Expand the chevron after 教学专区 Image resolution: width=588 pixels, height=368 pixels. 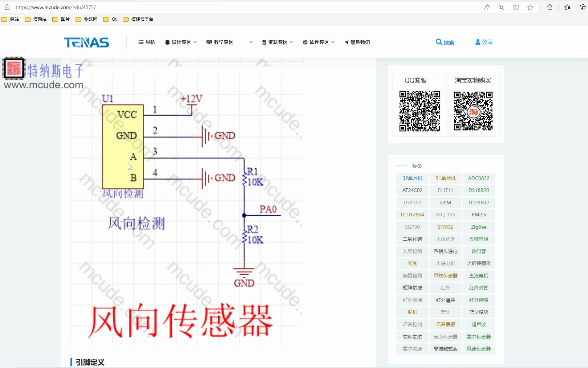pos(251,42)
